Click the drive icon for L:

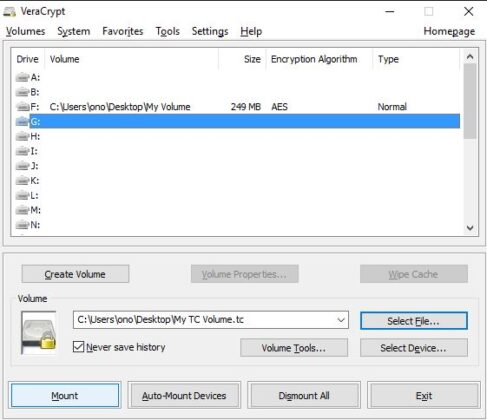pos(22,195)
